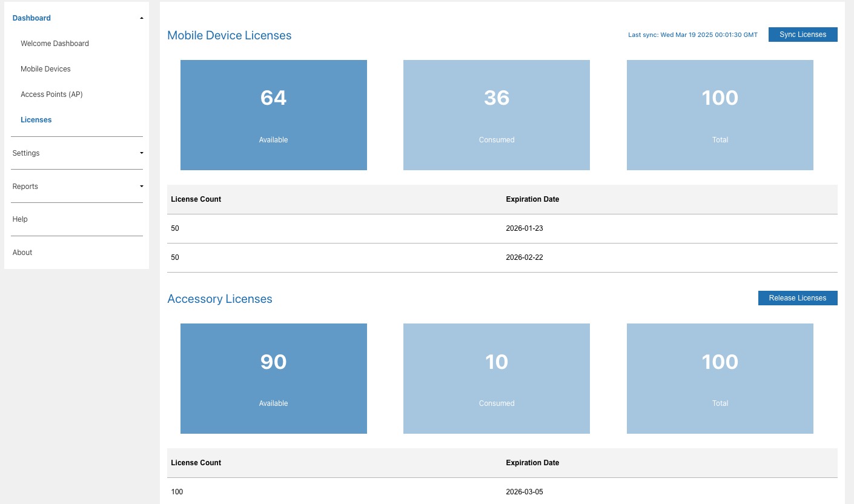
Task: Open the Help page
Action: click(x=20, y=219)
